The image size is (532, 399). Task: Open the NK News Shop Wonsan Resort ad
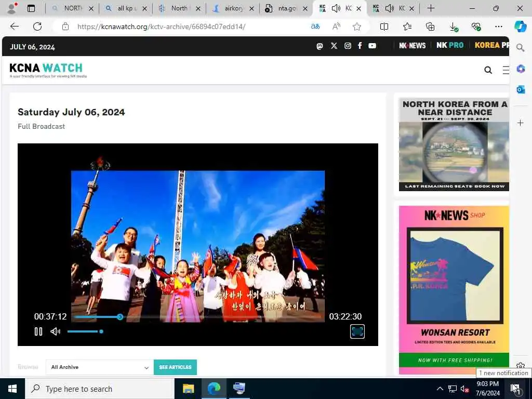[454, 290]
